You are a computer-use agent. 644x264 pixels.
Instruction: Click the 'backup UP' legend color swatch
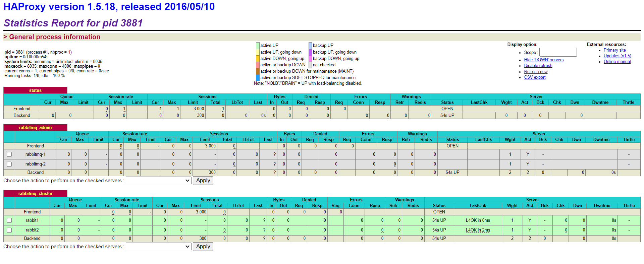click(x=310, y=46)
